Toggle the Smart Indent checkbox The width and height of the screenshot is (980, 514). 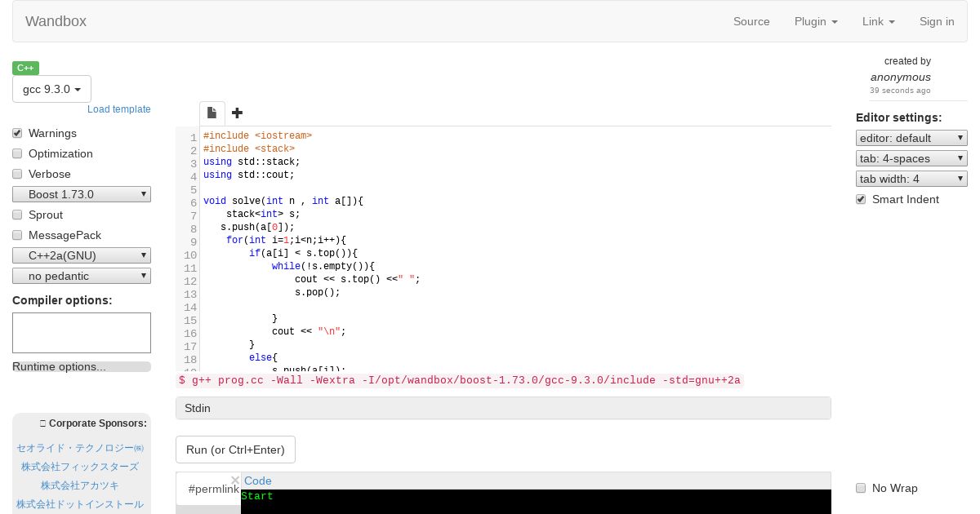[x=861, y=199]
